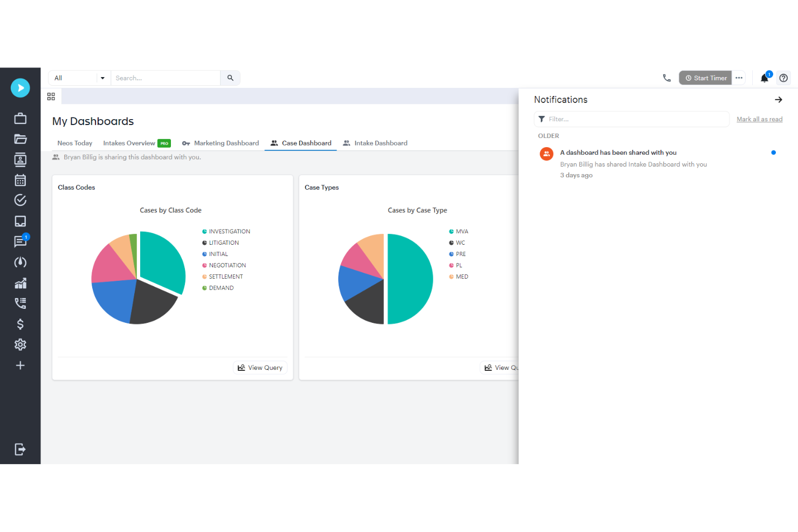This screenshot has height=532, width=798.
Task: Toggle MED legend item
Action: (459, 277)
